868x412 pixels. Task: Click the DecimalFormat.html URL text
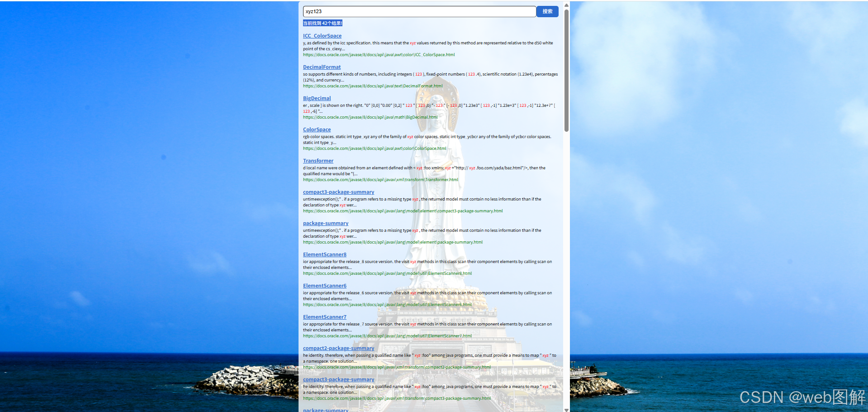coord(373,86)
